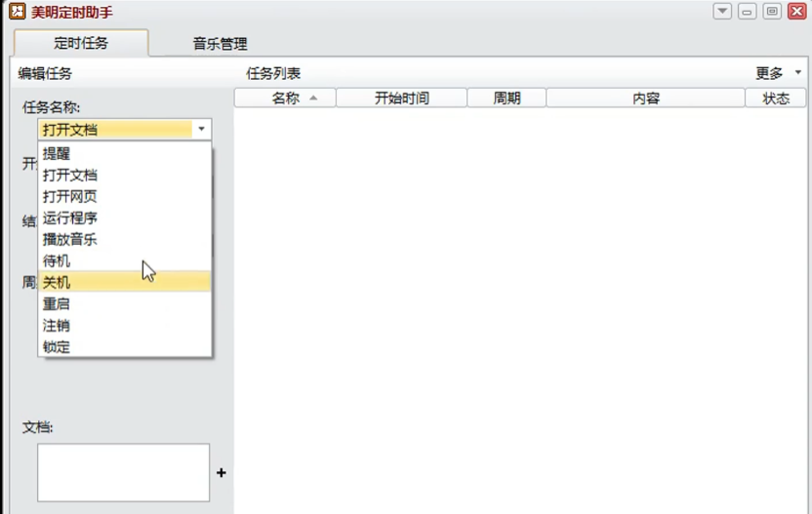Switch to the 音乐管理 tab
Image resolution: width=812 pixels, height=514 pixels.
click(221, 44)
